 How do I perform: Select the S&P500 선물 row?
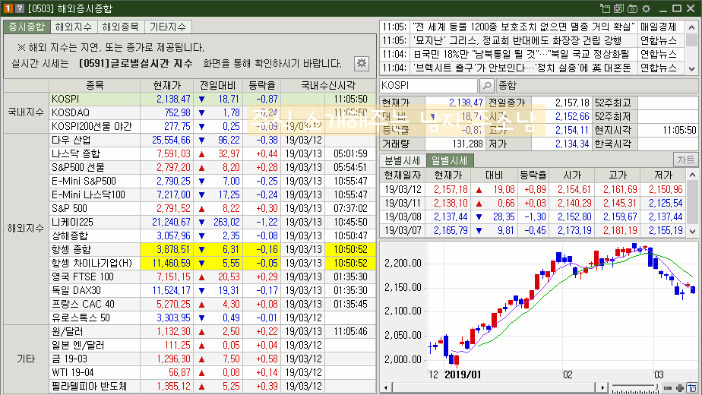(x=212, y=167)
